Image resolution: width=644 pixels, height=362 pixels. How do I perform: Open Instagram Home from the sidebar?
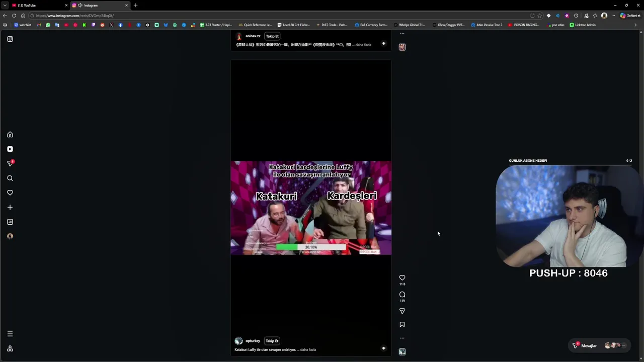tap(10, 135)
